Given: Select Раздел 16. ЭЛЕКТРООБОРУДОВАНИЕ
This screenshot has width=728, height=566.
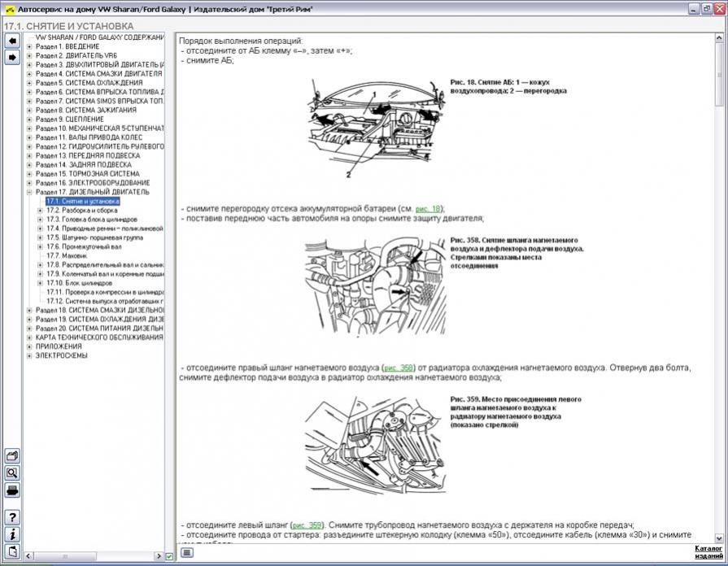Looking at the screenshot, I should (93, 183).
